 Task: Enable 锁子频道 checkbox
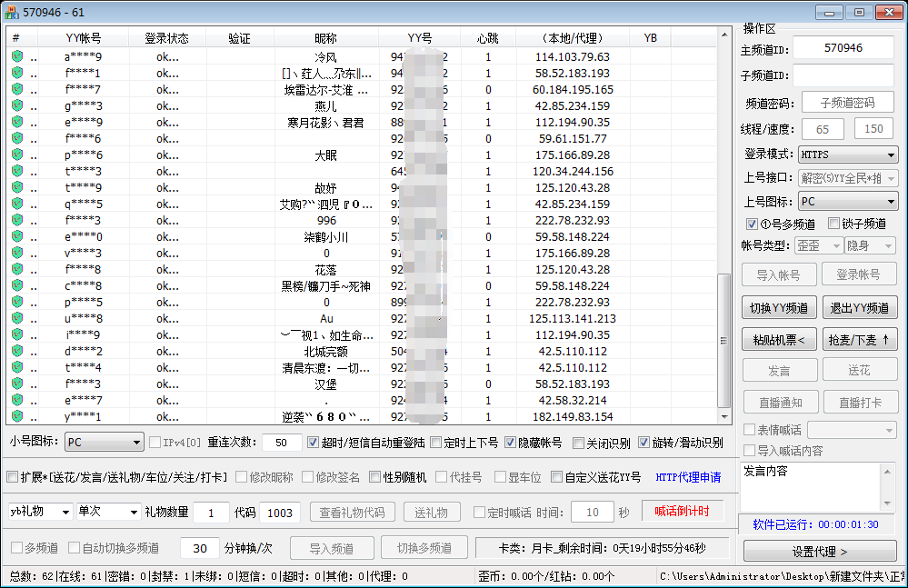tap(833, 224)
